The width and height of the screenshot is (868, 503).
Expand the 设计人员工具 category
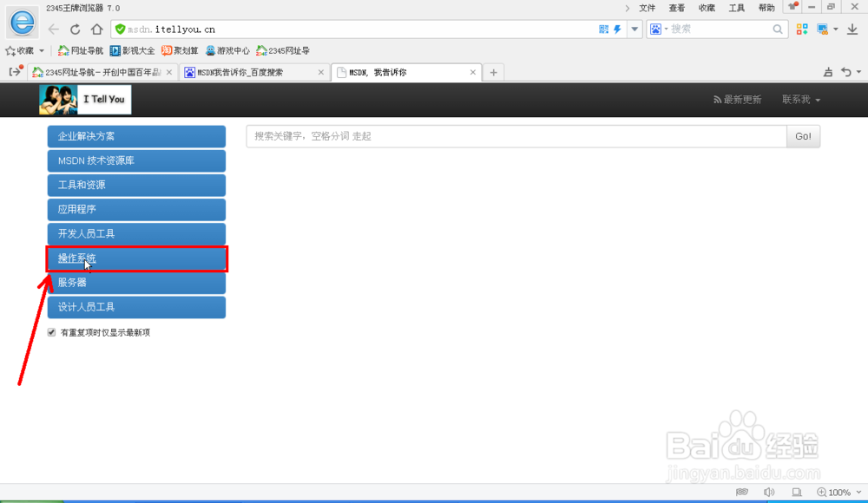(137, 307)
